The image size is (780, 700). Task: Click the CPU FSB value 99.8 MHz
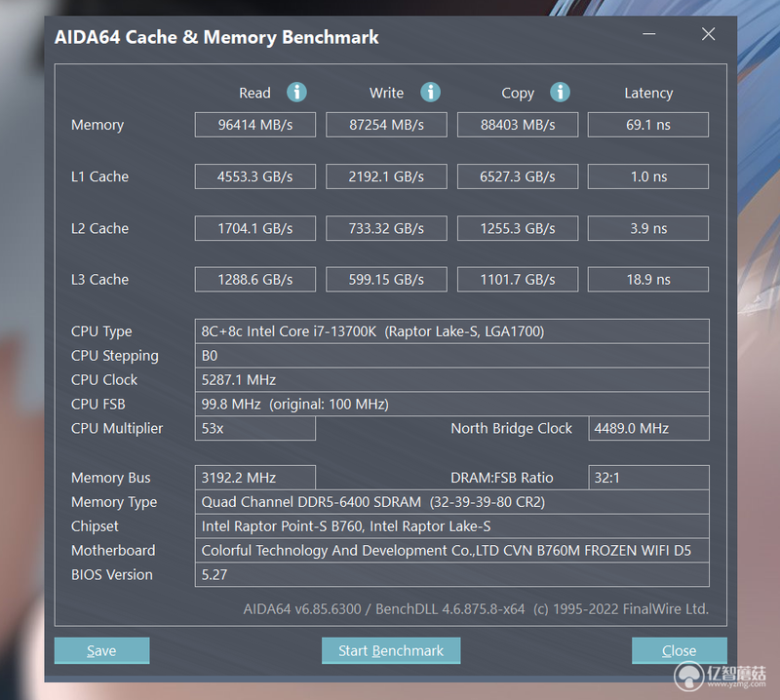pyautogui.click(x=452, y=404)
